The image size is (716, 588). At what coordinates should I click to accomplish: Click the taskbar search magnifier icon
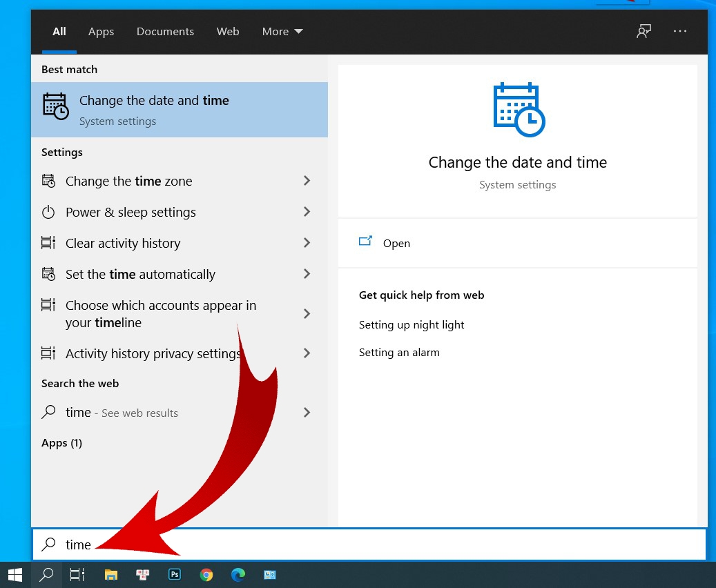(x=46, y=575)
